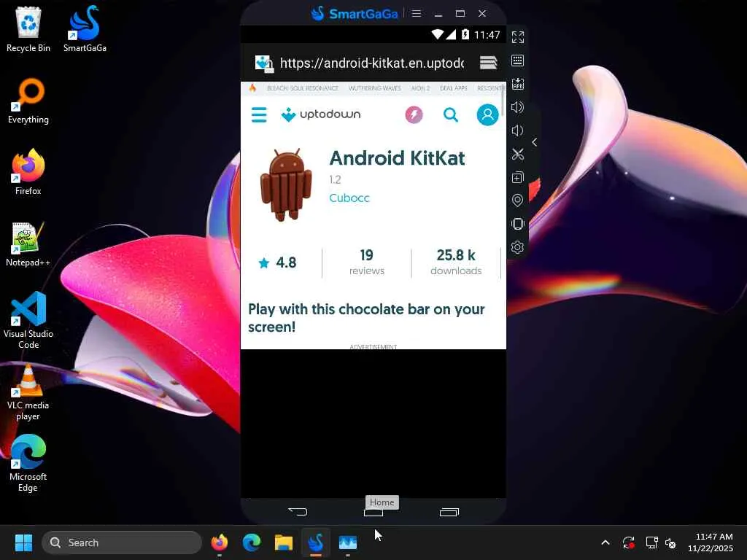Click the taskbar Search box
Viewport: 747px width, 560px height.
click(122, 542)
